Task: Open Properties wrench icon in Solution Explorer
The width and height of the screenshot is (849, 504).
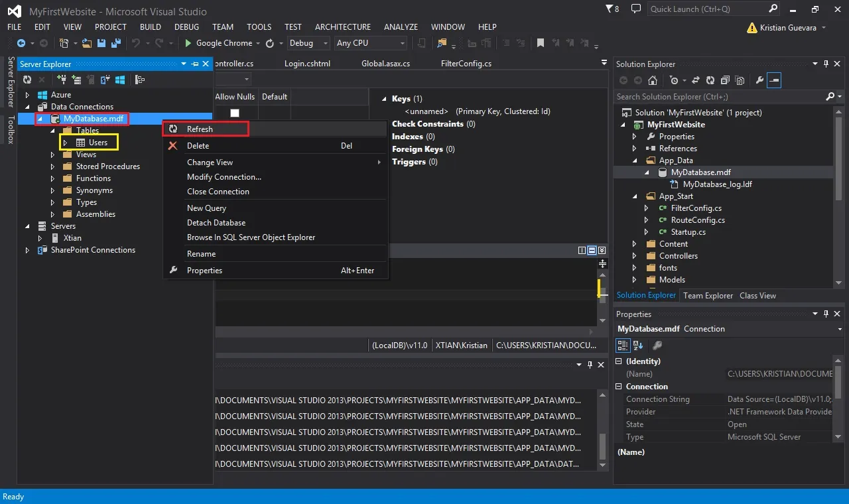Action: [759, 80]
